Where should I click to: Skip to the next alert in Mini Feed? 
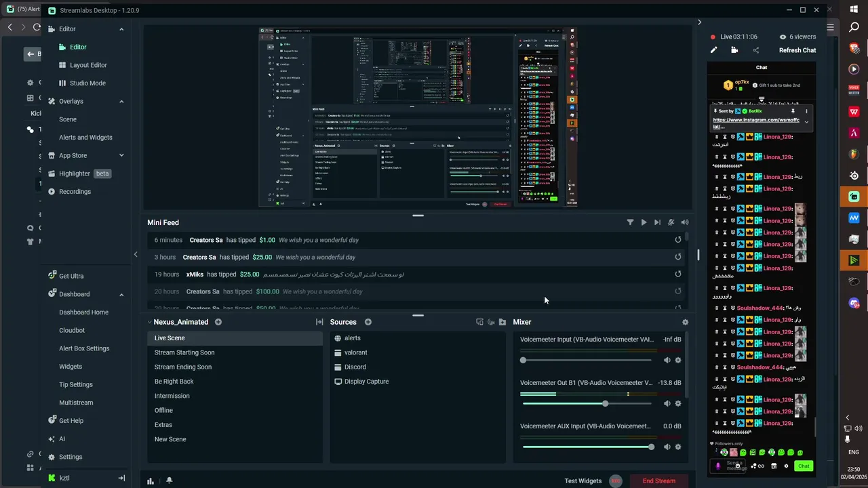[657, 222]
